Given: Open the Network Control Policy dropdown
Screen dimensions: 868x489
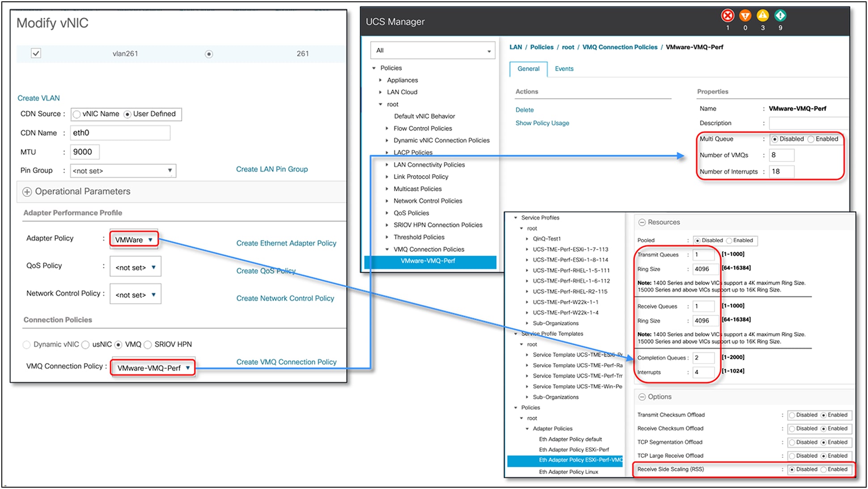Looking at the screenshot, I should pos(135,295).
